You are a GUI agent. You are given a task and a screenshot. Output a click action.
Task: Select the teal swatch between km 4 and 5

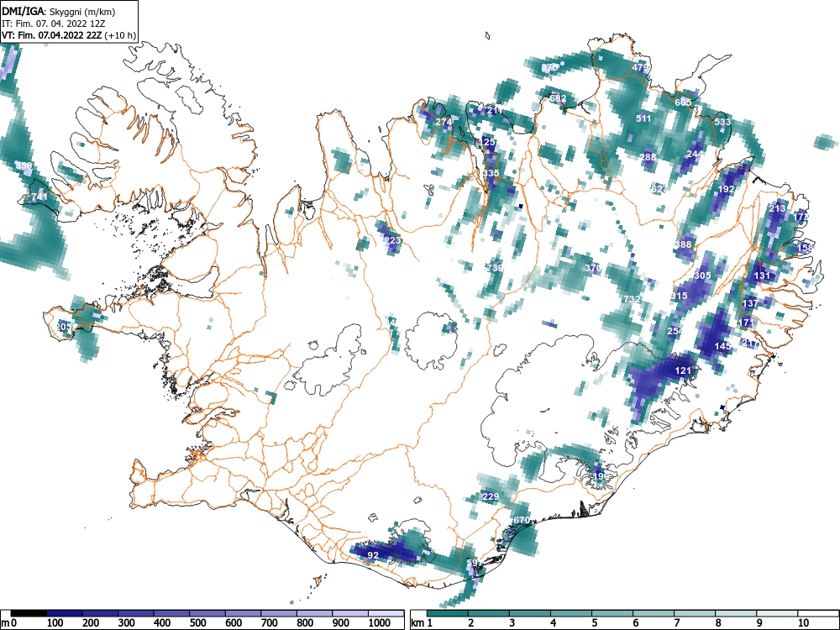tap(571, 613)
